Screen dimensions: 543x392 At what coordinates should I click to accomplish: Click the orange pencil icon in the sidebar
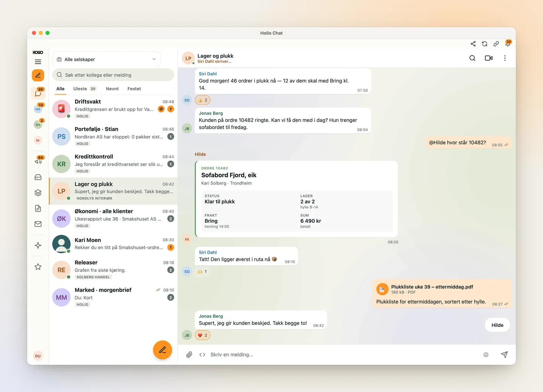[38, 75]
